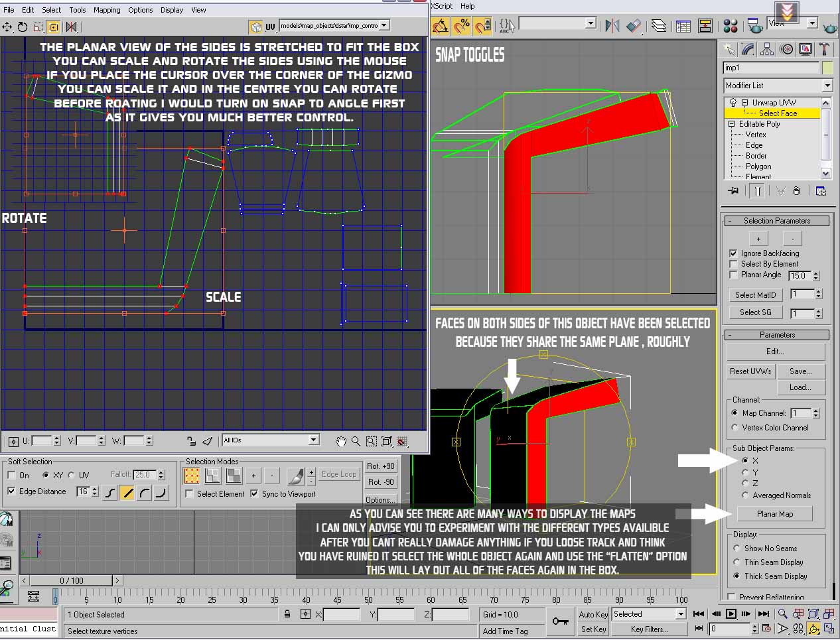Select the Rotate tool in UV editor
The image size is (840, 640).
[23, 27]
